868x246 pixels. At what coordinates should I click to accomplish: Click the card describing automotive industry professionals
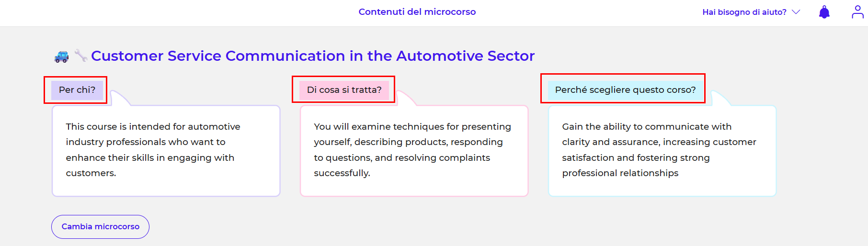[166, 150]
